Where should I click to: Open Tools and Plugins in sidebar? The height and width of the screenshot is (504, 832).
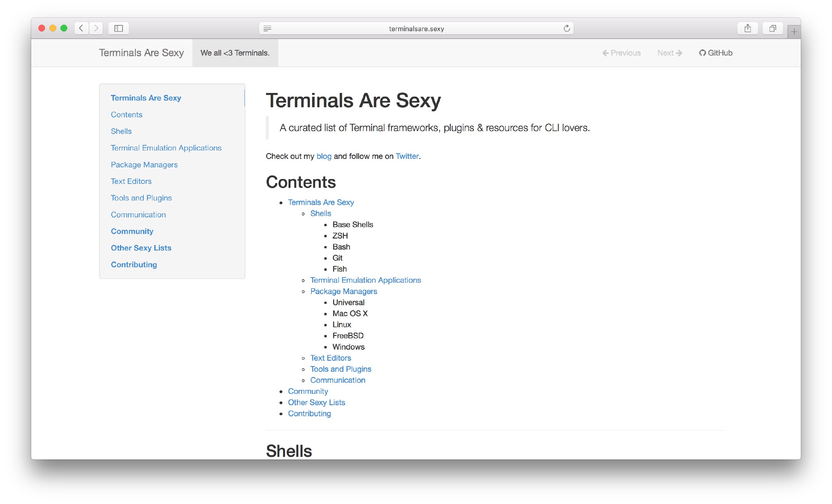[x=141, y=198]
